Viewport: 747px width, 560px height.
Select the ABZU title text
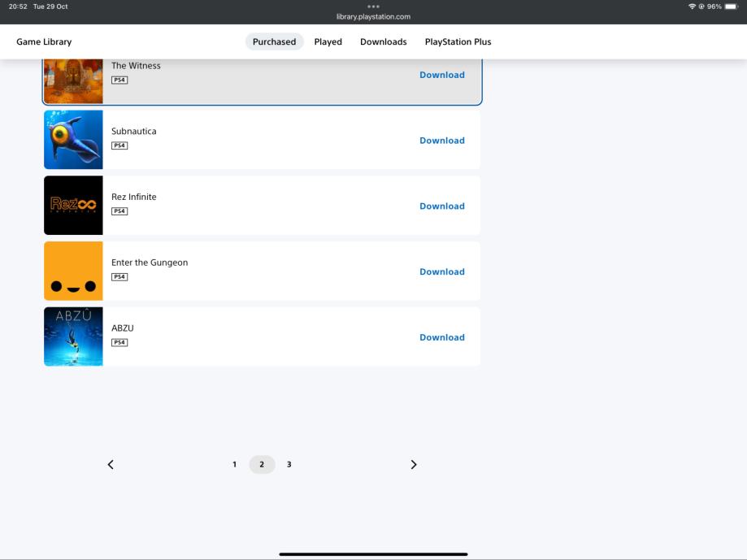point(123,328)
